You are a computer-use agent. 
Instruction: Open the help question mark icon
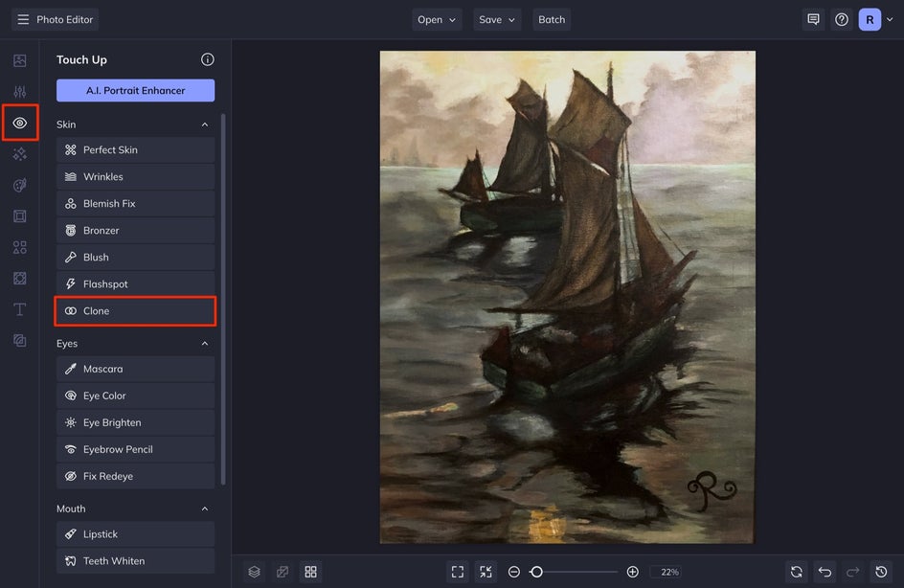841,19
